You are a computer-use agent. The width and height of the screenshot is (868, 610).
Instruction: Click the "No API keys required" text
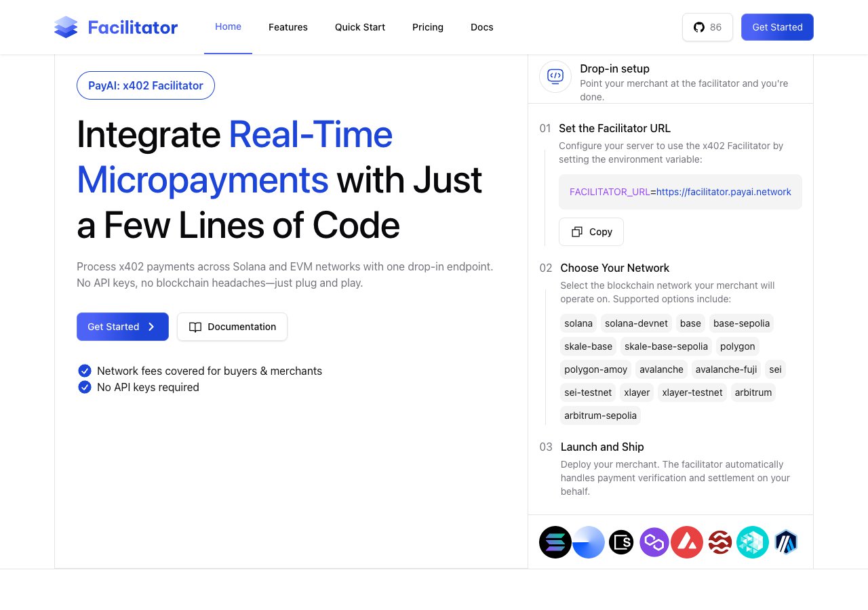click(148, 387)
